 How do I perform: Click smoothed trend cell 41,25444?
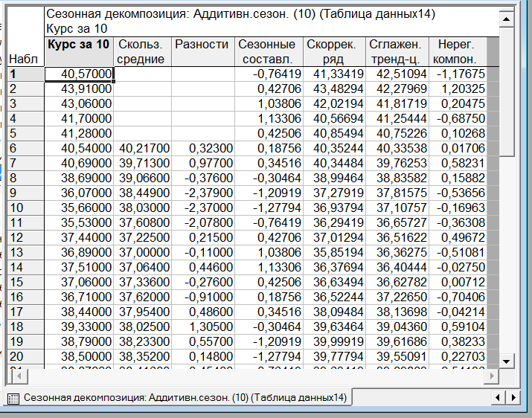[397, 118]
